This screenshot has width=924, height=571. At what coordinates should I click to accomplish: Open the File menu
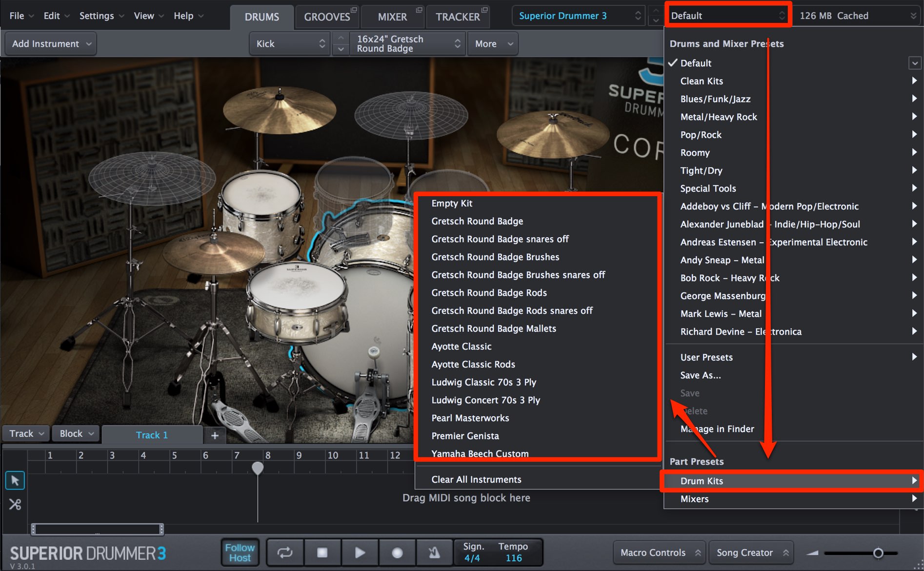(x=21, y=16)
